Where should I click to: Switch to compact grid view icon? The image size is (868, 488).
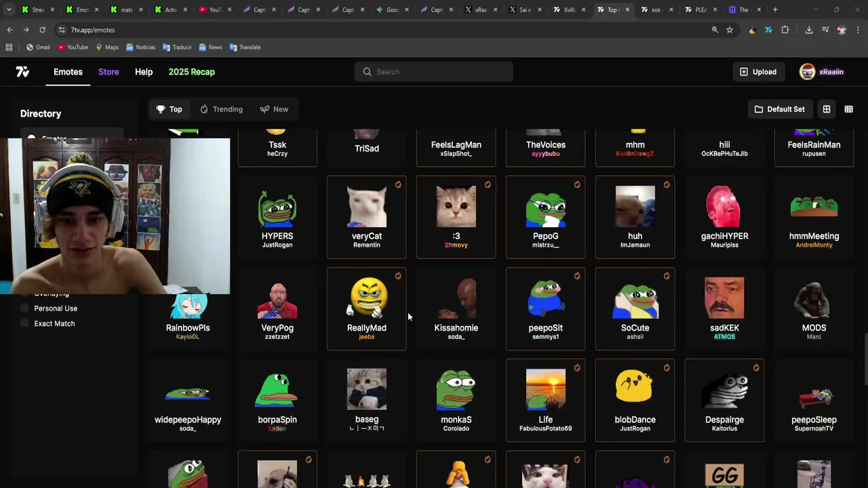pos(848,109)
